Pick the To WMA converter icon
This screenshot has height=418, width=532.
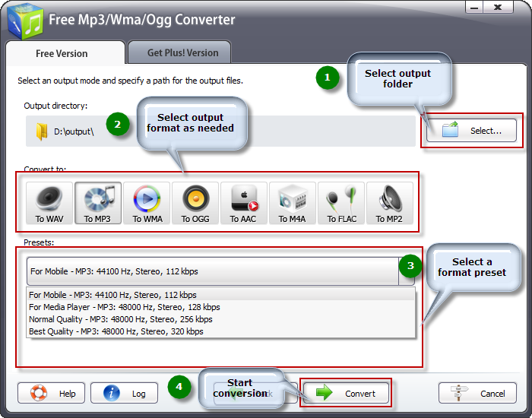(x=147, y=203)
